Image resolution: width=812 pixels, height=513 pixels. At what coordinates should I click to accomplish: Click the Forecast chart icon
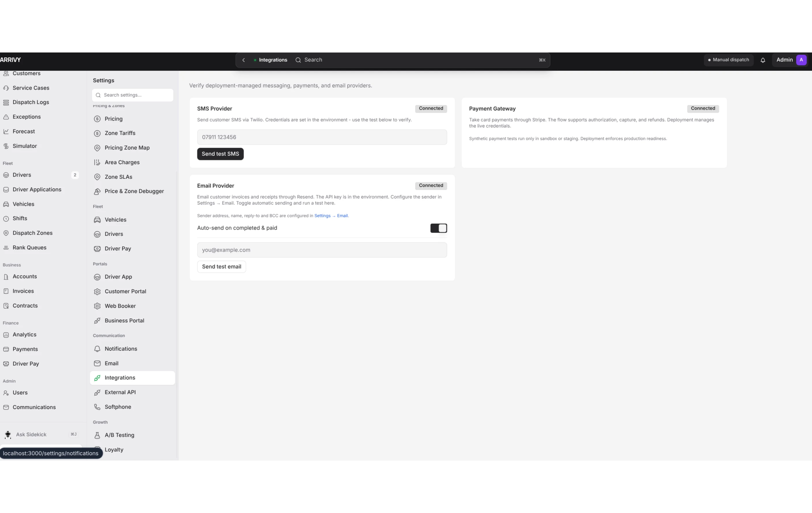pyautogui.click(x=6, y=131)
